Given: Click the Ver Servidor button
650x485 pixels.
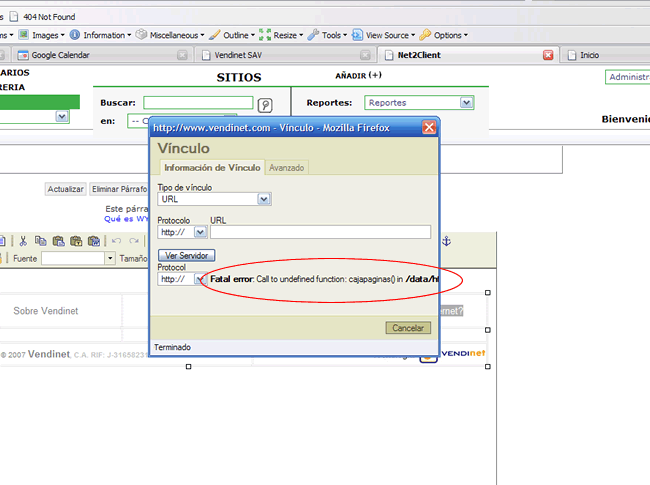Looking at the screenshot, I should 187,255.
